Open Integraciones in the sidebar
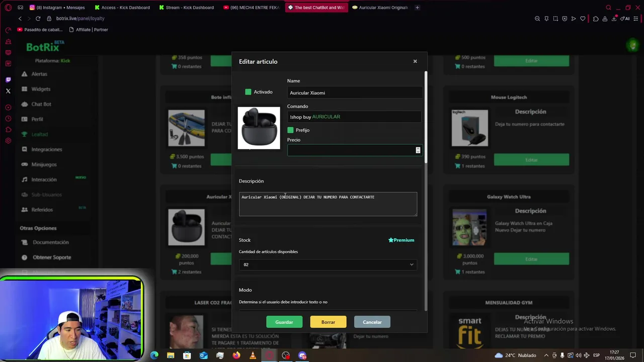The image size is (644, 362). pos(47,149)
